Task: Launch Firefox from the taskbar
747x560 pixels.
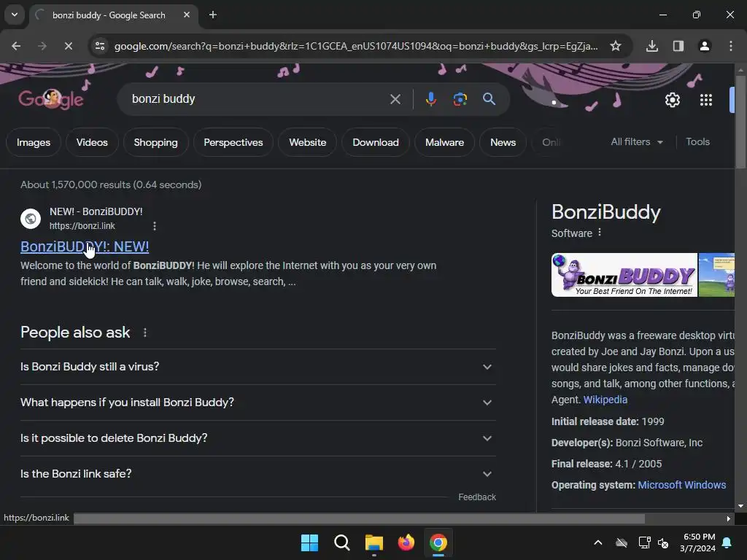Action: 406,542
